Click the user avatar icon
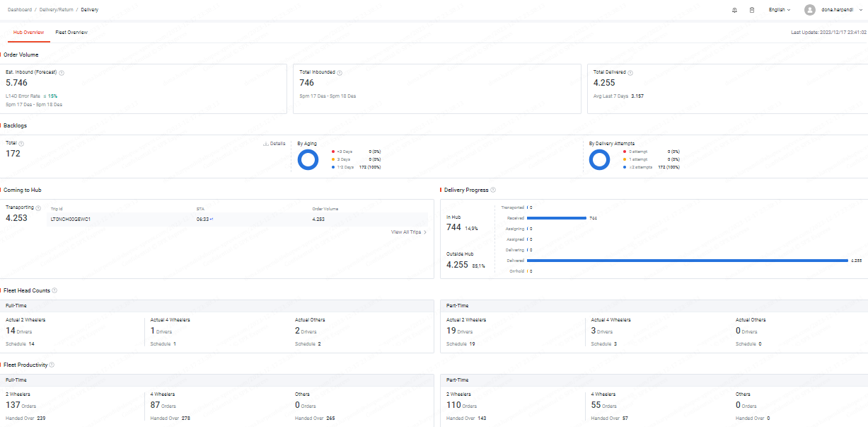This screenshot has height=427, width=868. (x=810, y=10)
